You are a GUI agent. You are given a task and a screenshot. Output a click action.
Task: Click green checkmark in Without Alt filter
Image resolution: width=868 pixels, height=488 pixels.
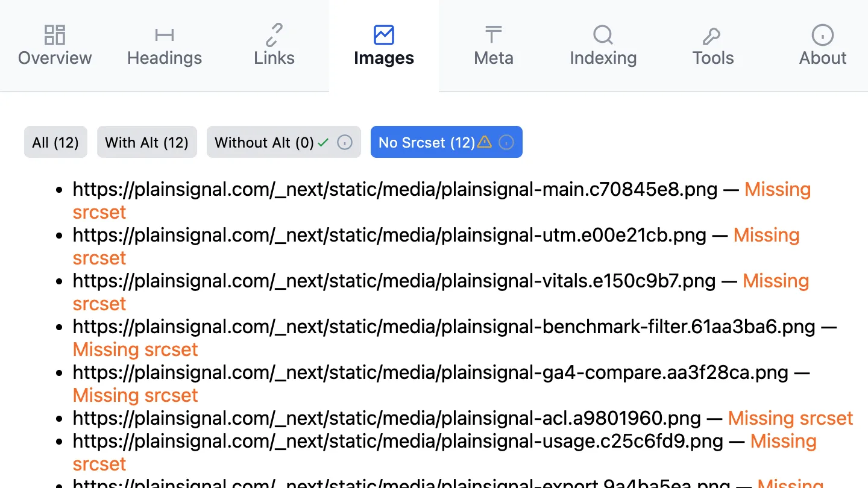coord(323,142)
